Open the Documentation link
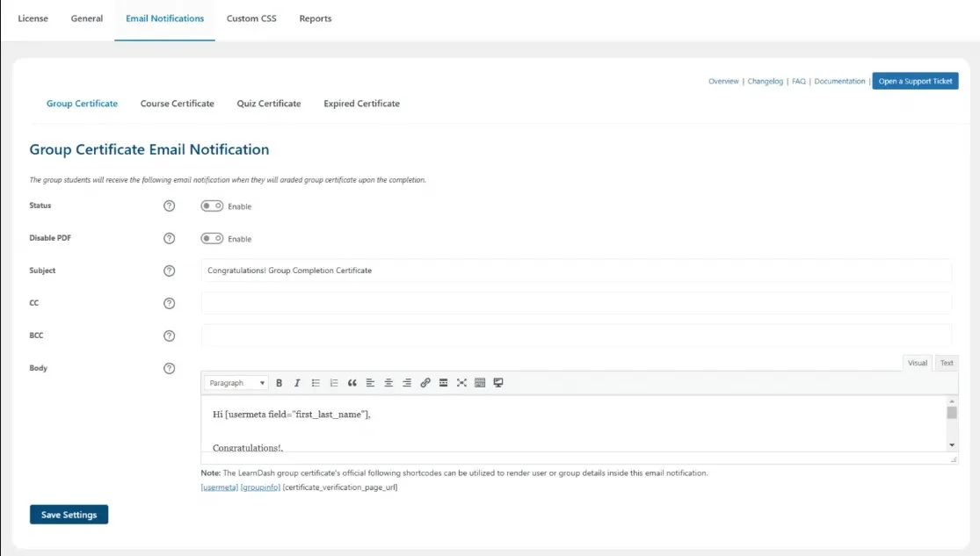 (x=839, y=81)
